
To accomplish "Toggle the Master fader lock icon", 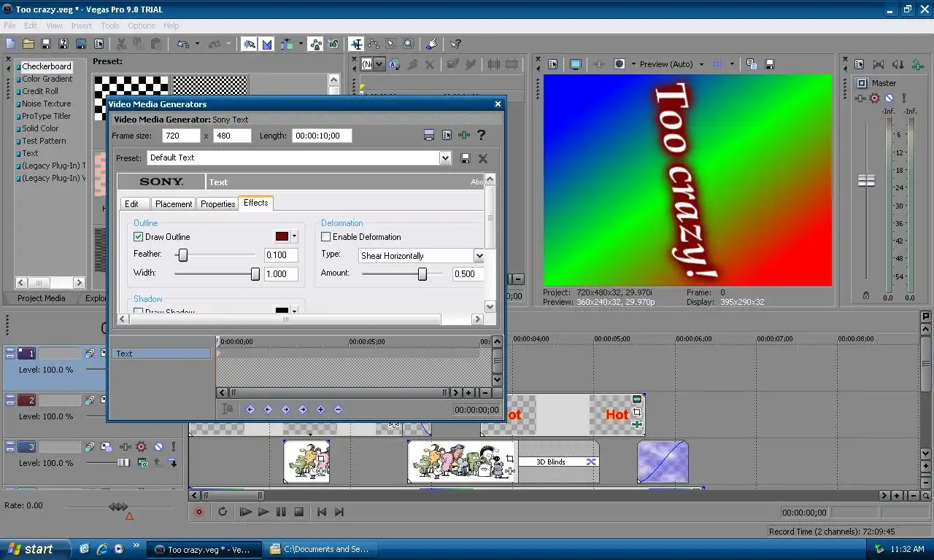I will 866,295.
